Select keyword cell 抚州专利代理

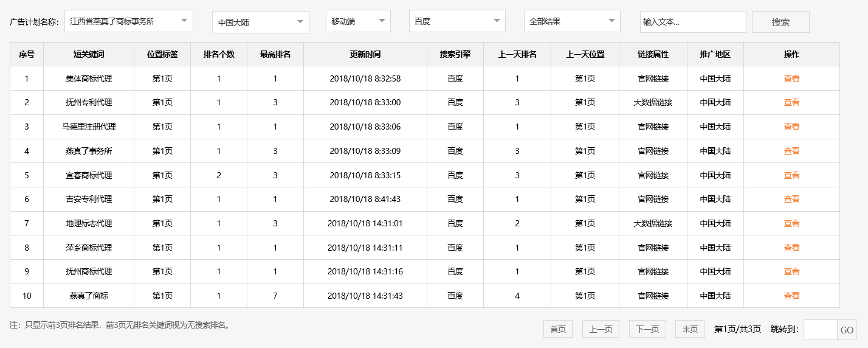point(89,102)
